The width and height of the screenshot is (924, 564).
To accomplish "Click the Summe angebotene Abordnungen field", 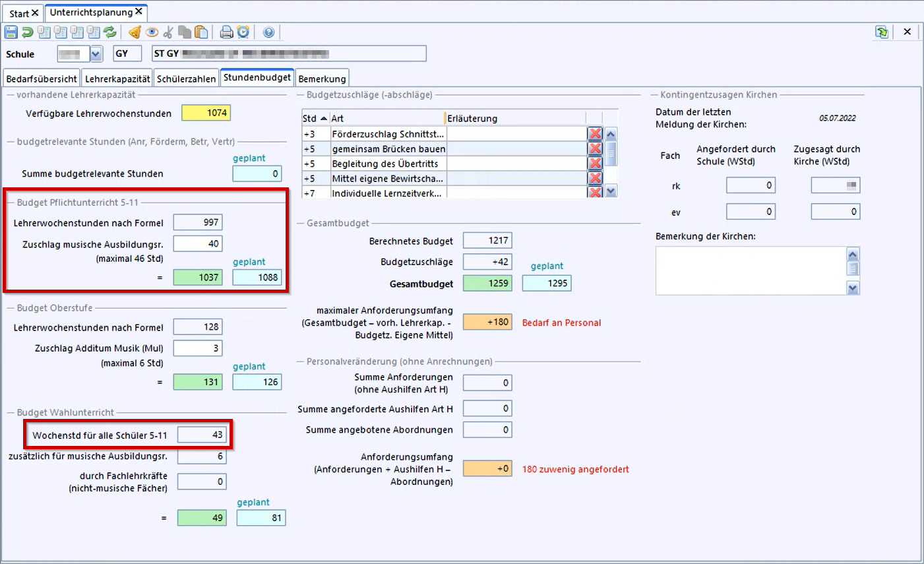I will [x=487, y=429].
